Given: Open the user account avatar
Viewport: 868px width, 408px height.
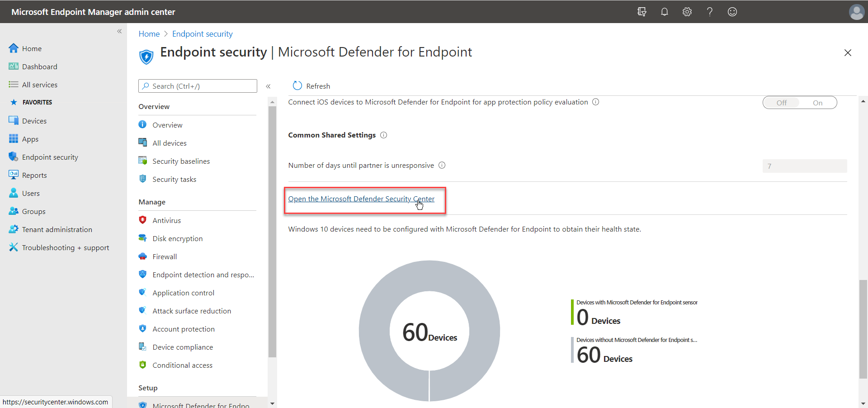Looking at the screenshot, I should [x=856, y=12].
